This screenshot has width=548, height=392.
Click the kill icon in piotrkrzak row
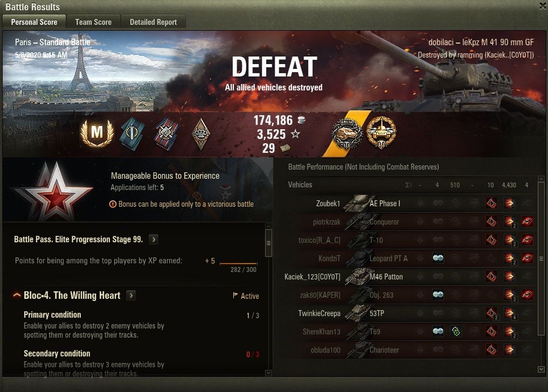[528, 221]
